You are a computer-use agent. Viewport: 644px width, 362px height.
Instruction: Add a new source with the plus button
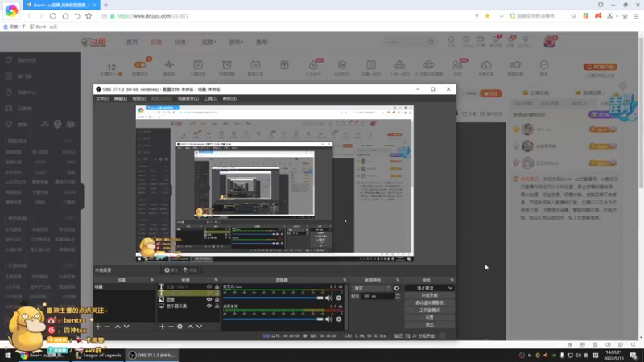click(x=163, y=327)
